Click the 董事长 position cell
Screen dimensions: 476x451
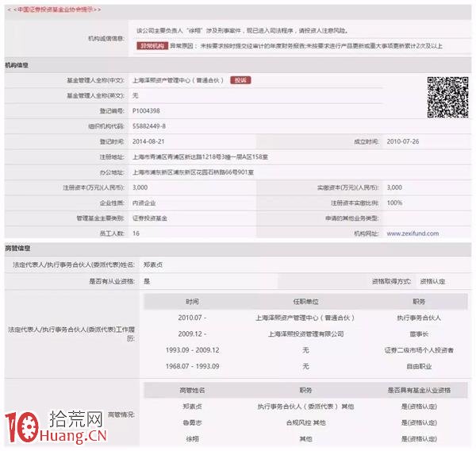(419, 334)
